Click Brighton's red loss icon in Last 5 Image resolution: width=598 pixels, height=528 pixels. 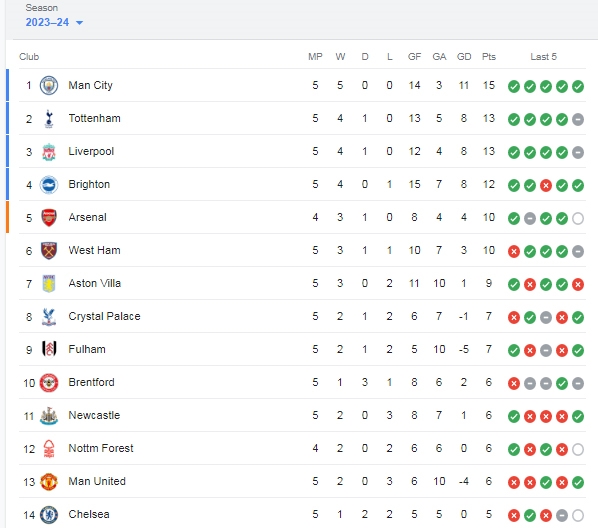[546, 186]
